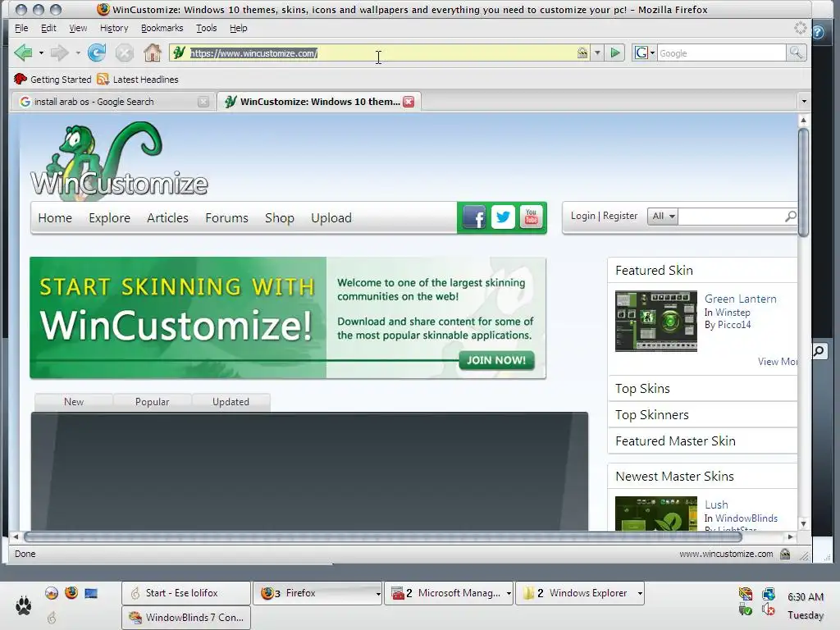Screen dimensions: 840x630
Task: Open the Help menu
Action: (x=239, y=28)
